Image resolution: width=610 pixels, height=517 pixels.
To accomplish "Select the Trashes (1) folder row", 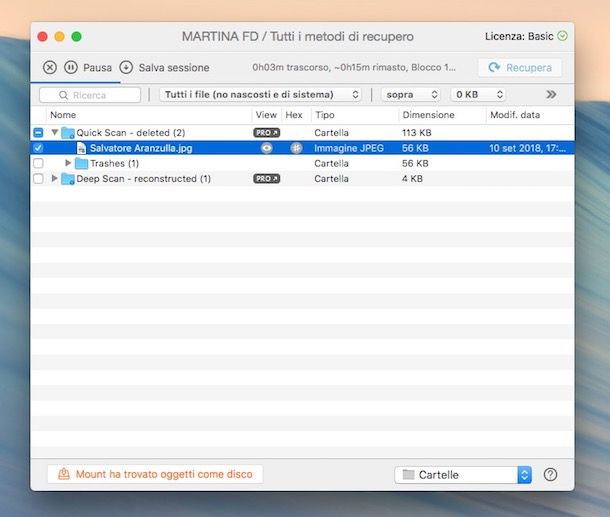I will click(x=302, y=163).
